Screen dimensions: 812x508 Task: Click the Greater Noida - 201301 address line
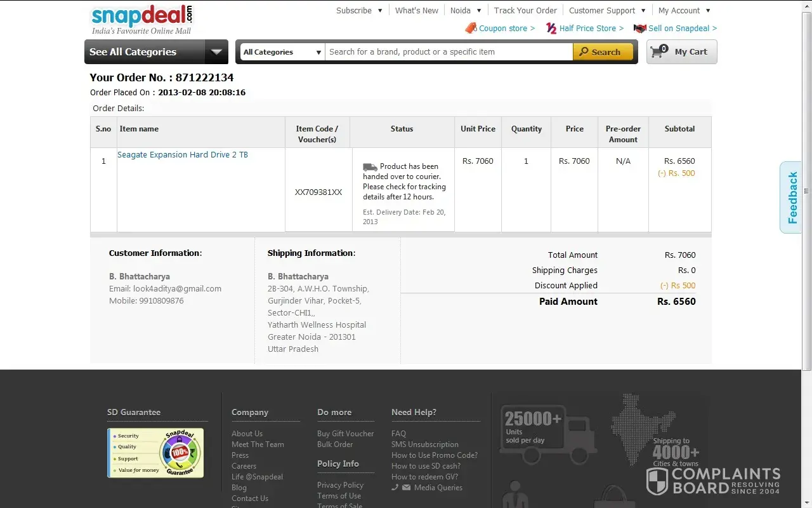coord(311,337)
